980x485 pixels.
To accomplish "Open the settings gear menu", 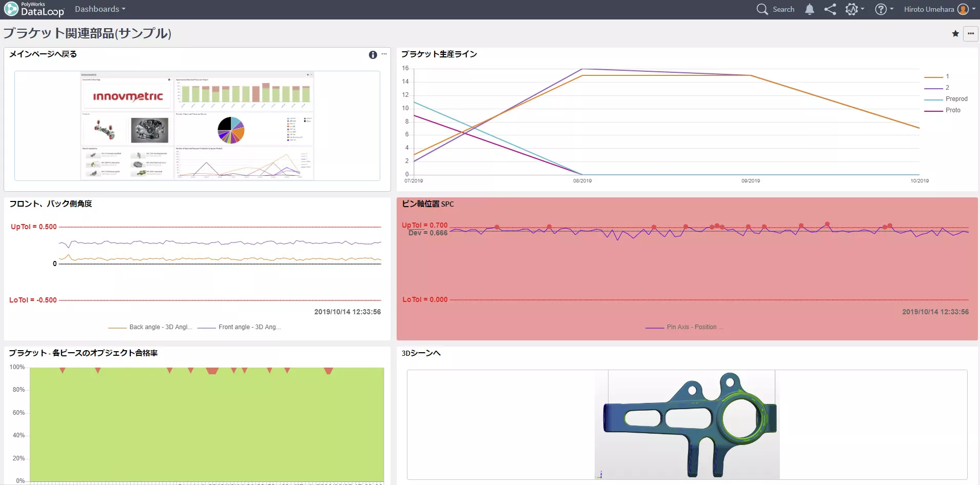I will (x=855, y=9).
